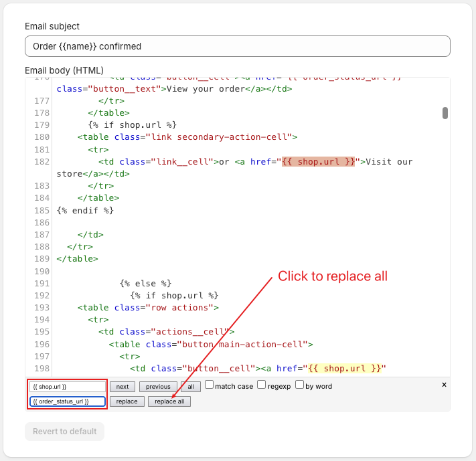476x461 pixels.
Task: Click the highlighted {{ shop.url }} on line 182
Action: pos(318,162)
